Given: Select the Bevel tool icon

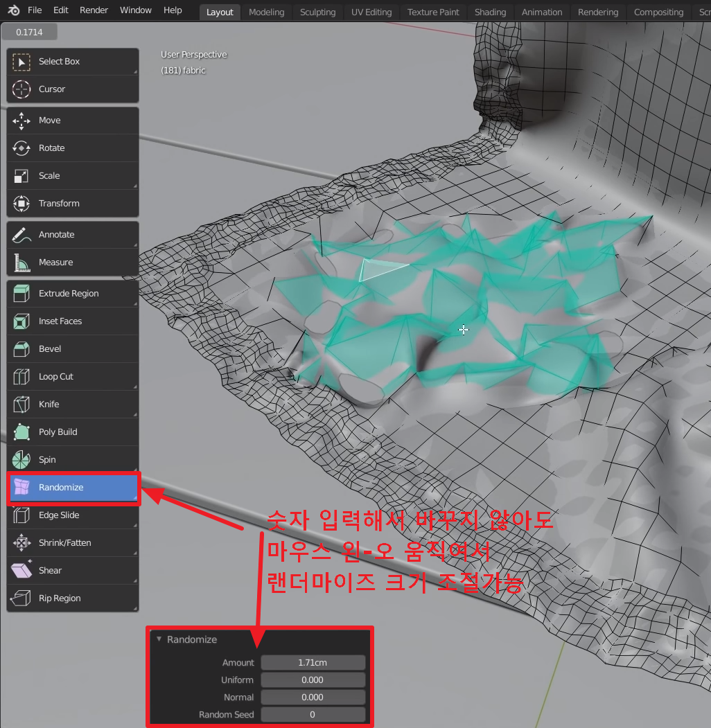Looking at the screenshot, I should (21, 349).
